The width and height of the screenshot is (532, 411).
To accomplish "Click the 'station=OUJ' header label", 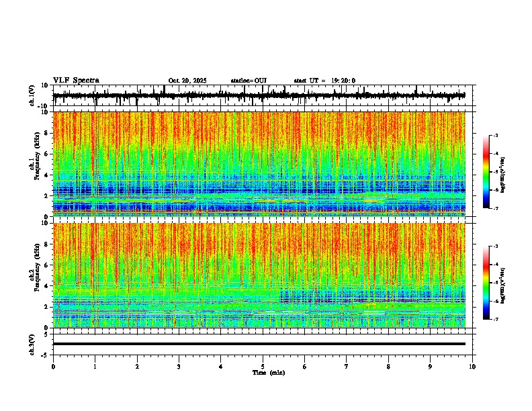I will 249,81.
